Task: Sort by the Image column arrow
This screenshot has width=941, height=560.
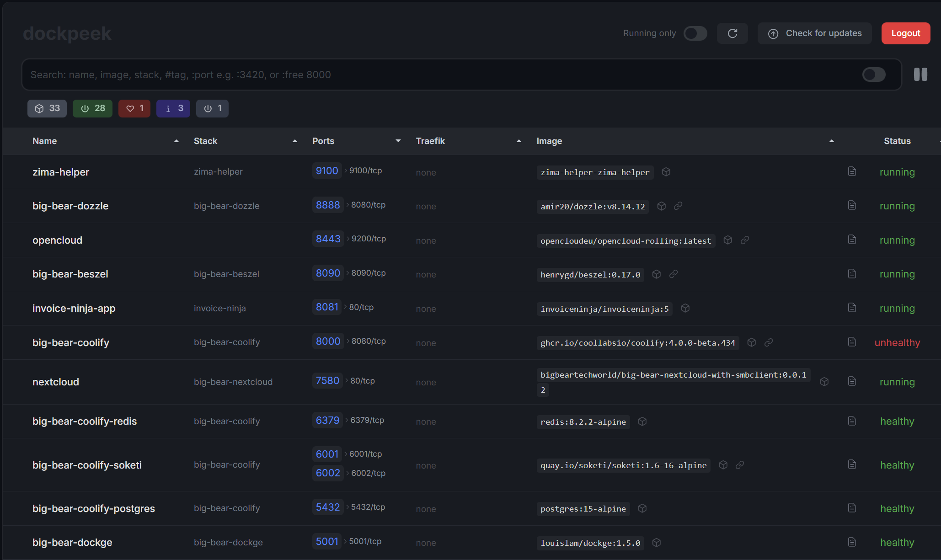Action: (x=831, y=141)
